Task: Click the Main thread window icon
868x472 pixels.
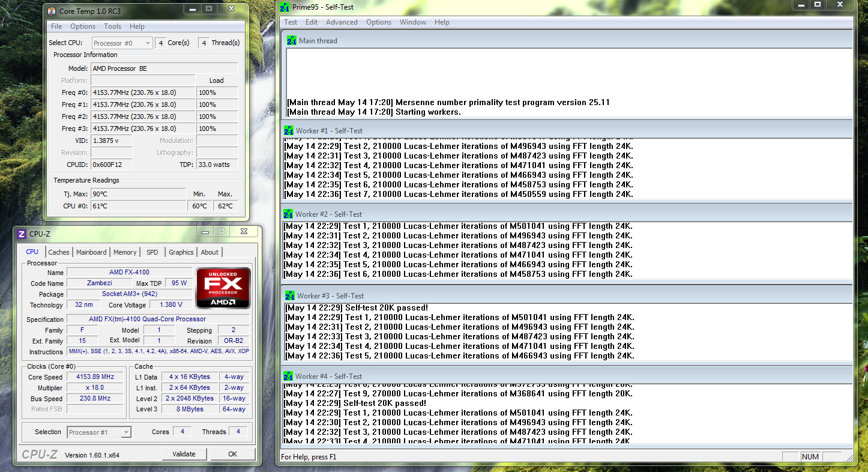Action: pyautogui.click(x=291, y=41)
